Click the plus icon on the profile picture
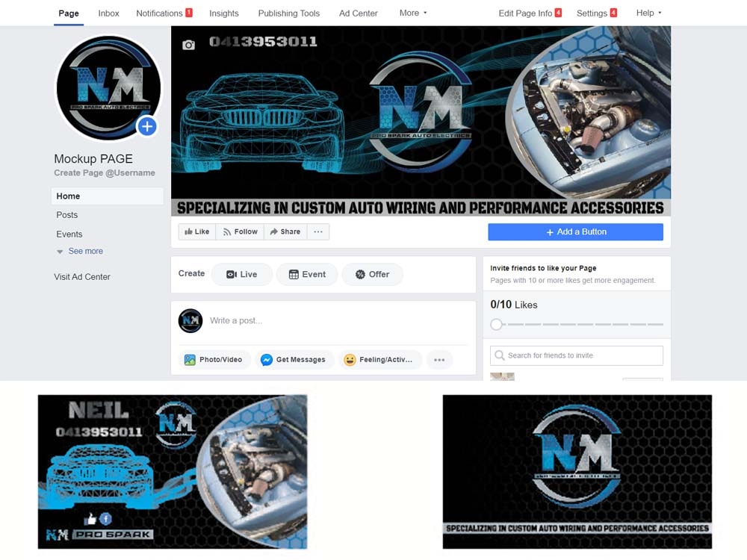Viewport: 747px width, 560px height. point(146,126)
